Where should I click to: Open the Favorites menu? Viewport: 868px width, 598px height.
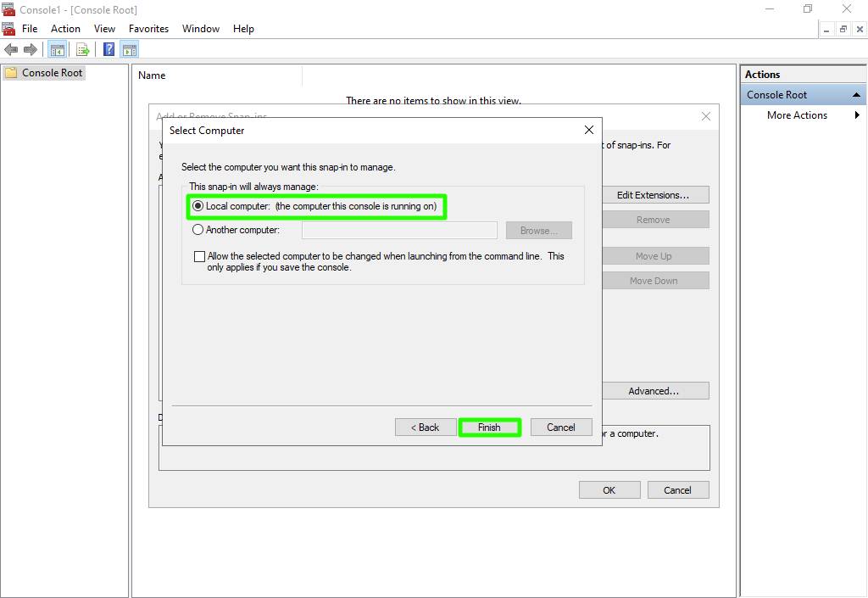pyautogui.click(x=148, y=29)
